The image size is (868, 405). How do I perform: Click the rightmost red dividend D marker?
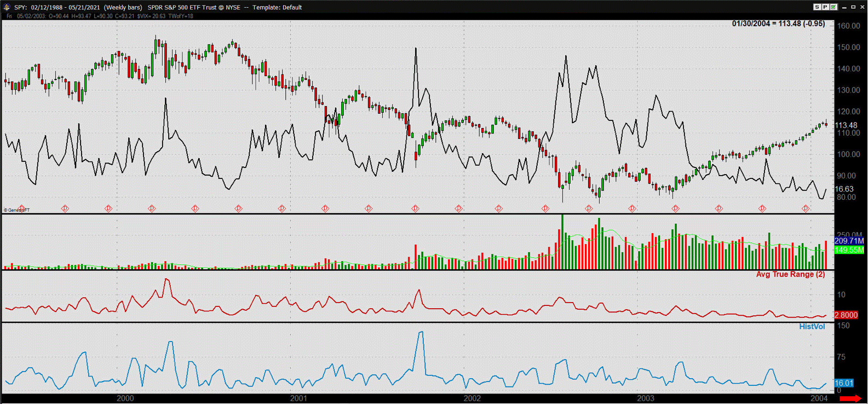(x=806, y=209)
